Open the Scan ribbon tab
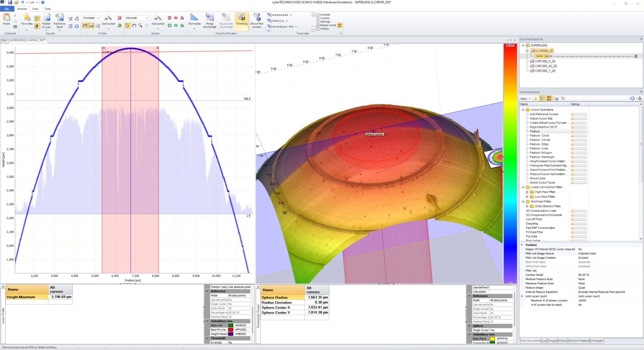This screenshot has height=350, width=644. pyautogui.click(x=35, y=9)
